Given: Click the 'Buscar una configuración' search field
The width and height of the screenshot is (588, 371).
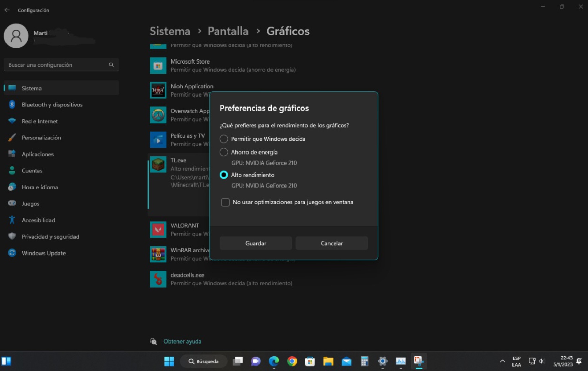Looking at the screenshot, I should (x=57, y=65).
